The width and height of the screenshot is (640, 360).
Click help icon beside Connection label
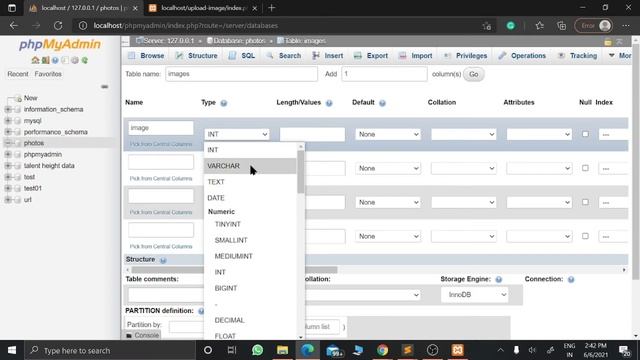click(x=571, y=280)
